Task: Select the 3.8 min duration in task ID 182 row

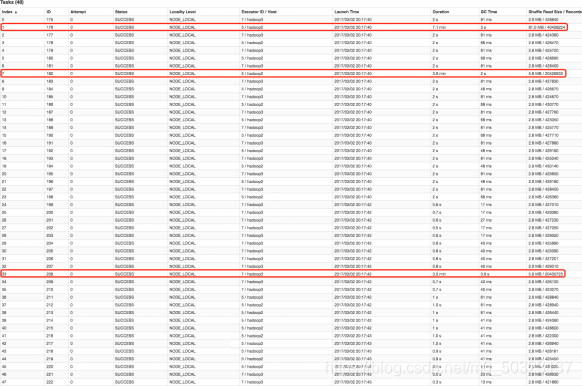Action: coord(439,73)
